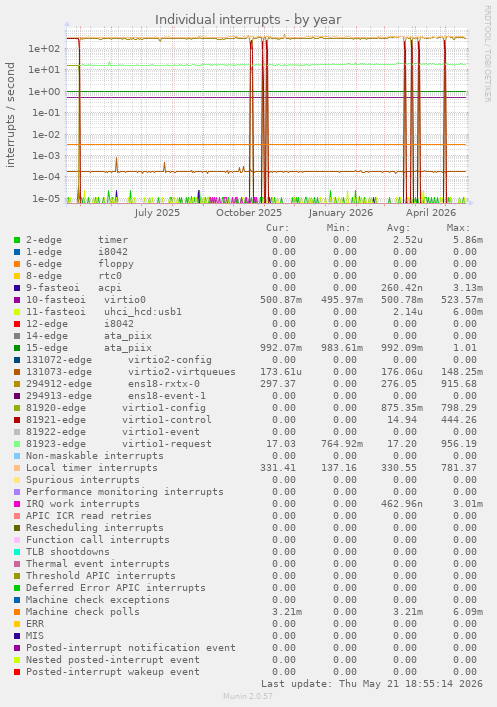Click the Munin 2.0.57 version footer text
This screenshot has width=497, height=707.
pos(248,696)
